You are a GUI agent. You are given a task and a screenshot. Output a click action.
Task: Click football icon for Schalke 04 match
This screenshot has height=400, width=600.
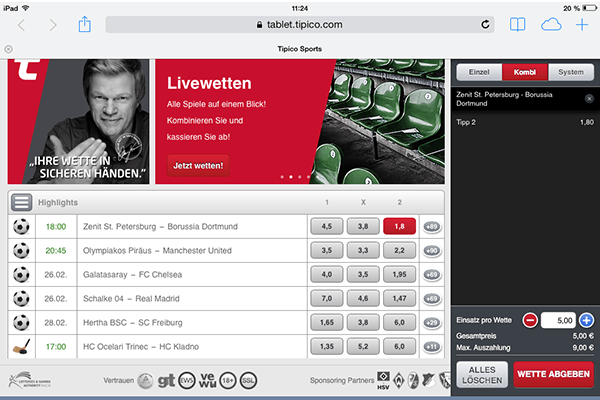click(21, 299)
